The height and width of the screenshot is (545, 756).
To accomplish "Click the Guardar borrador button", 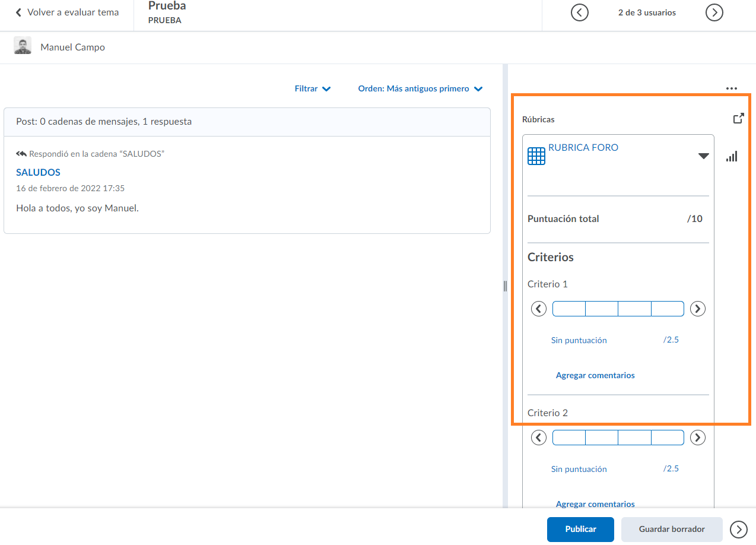I will (672, 529).
